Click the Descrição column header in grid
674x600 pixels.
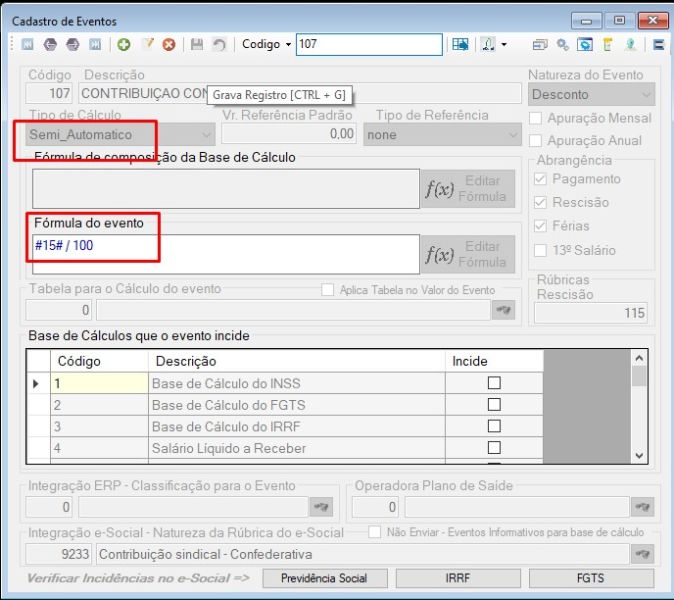(297, 361)
